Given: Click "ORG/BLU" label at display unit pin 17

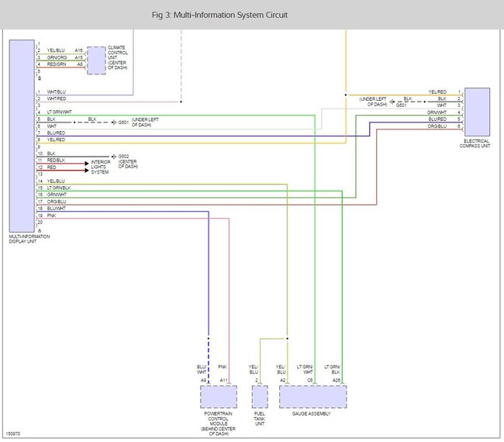Looking at the screenshot, I should (x=57, y=202).
